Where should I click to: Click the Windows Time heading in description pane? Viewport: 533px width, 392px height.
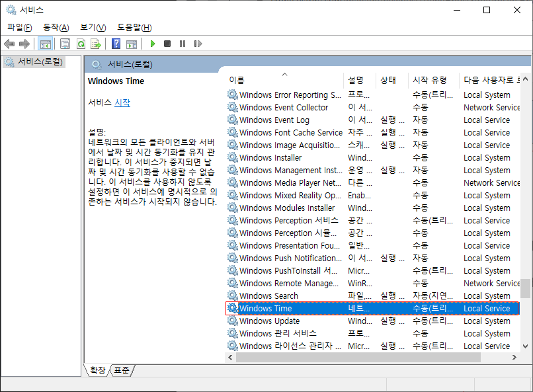116,81
